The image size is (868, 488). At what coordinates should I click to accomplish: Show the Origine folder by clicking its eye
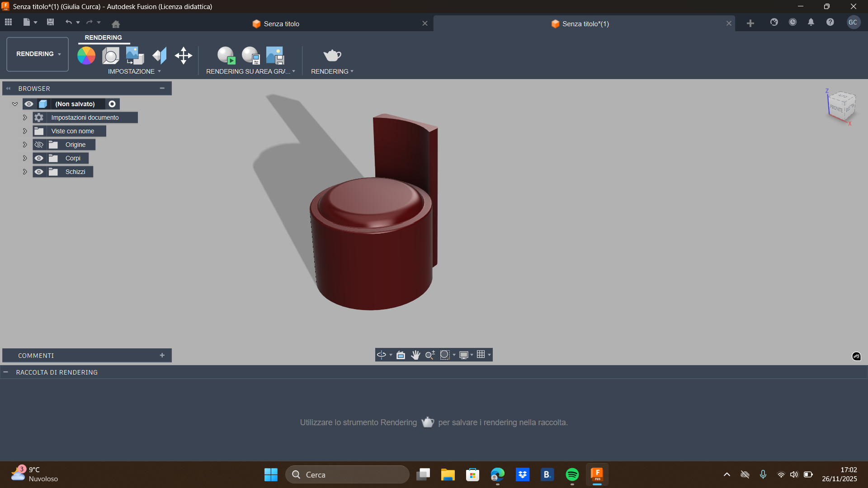tap(39, 145)
